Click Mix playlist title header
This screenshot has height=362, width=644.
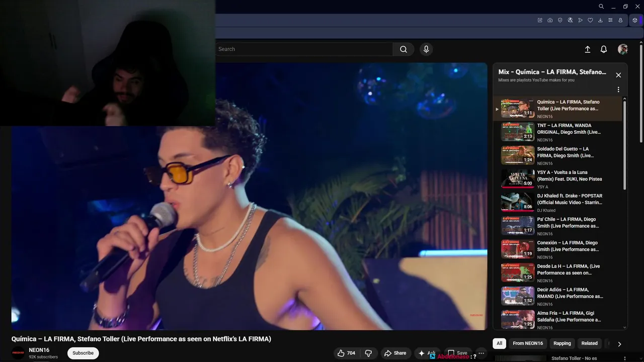(552, 72)
